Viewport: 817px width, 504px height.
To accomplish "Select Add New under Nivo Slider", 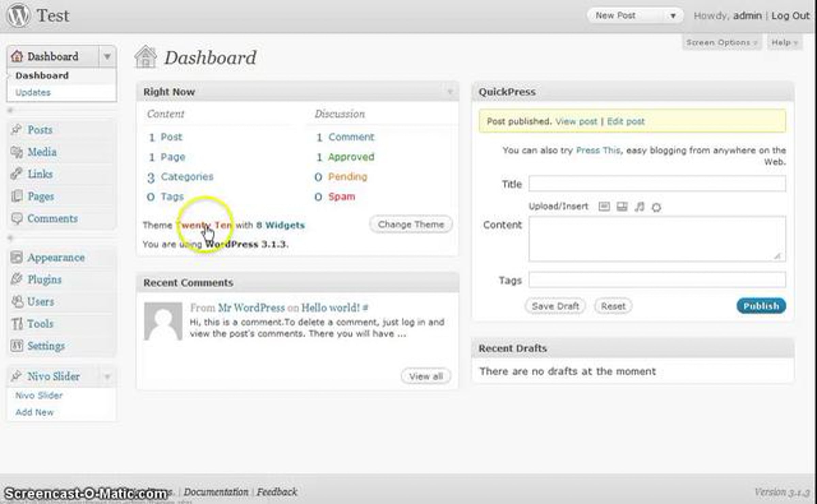I will (34, 412).
